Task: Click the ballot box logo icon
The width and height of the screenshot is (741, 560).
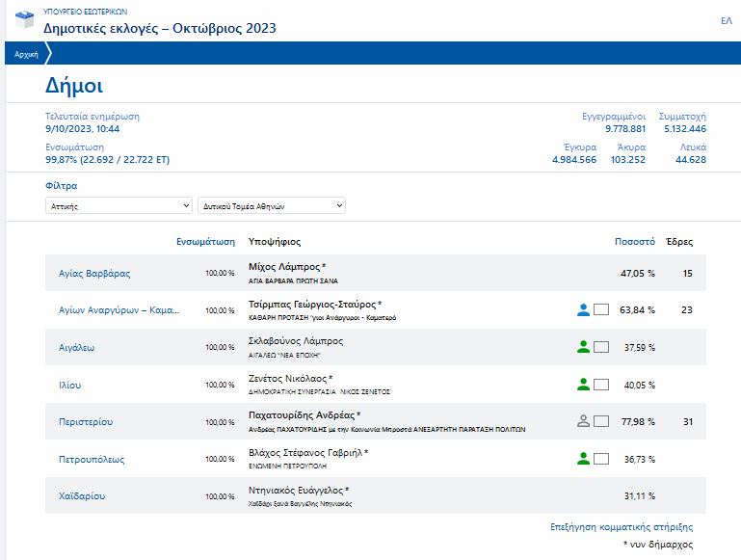Action: click(24, 20)
